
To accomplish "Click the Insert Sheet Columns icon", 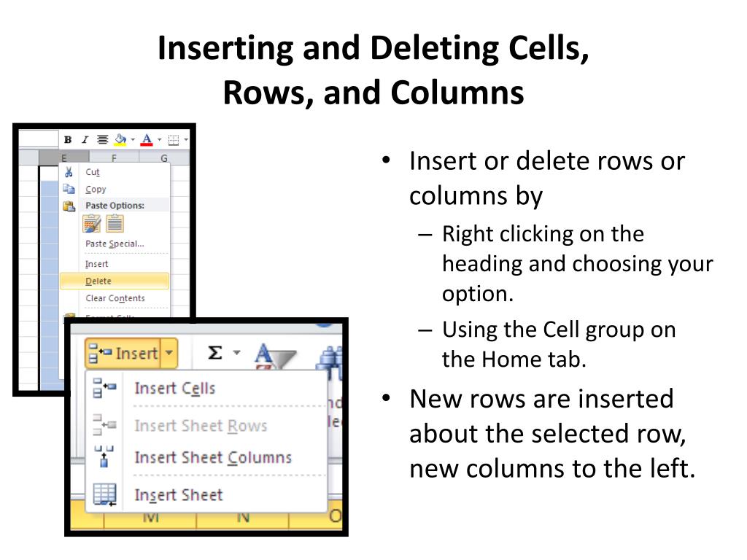I will (x=104, y=456).
